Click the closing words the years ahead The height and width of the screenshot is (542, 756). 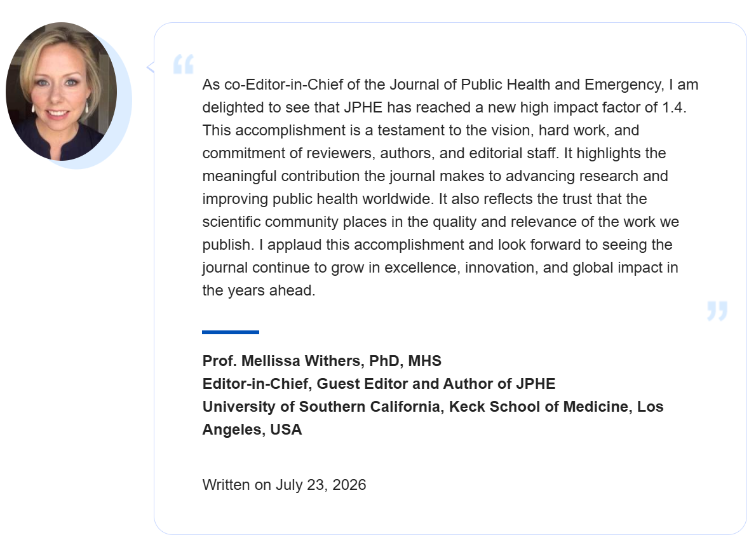[259, 290]
